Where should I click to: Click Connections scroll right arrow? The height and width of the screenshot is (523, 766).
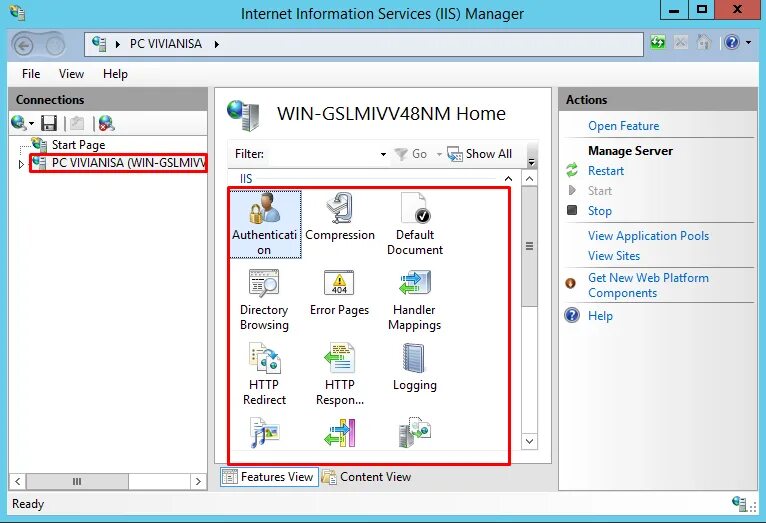click(198, 481)
